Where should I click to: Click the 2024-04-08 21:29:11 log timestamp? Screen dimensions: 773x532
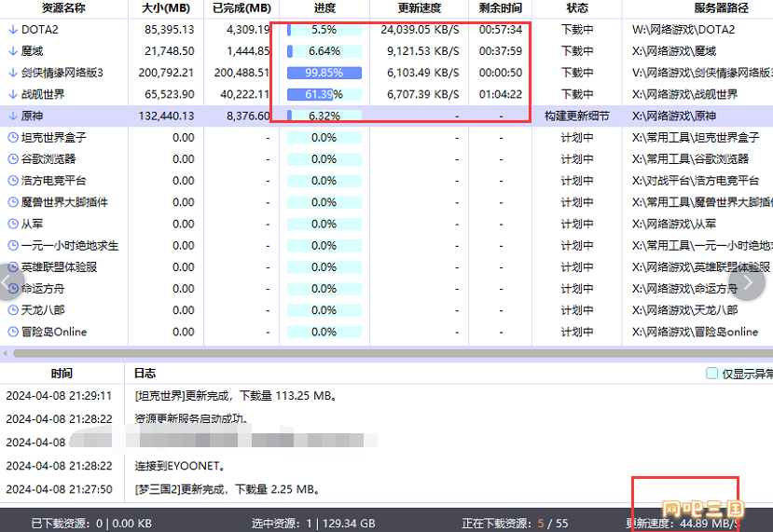pos(59,396)
